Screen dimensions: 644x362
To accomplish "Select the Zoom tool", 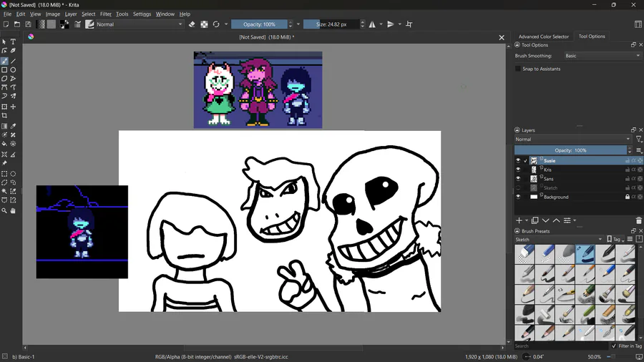I will click(x=4, y=210).
